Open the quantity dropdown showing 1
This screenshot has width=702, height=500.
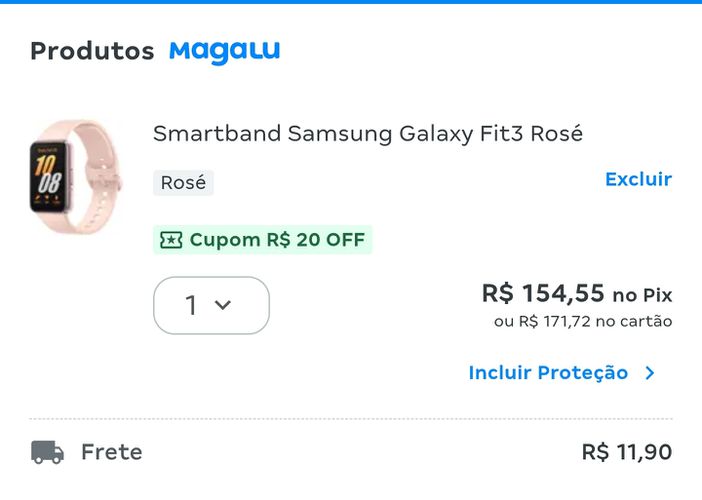(211, 305)
